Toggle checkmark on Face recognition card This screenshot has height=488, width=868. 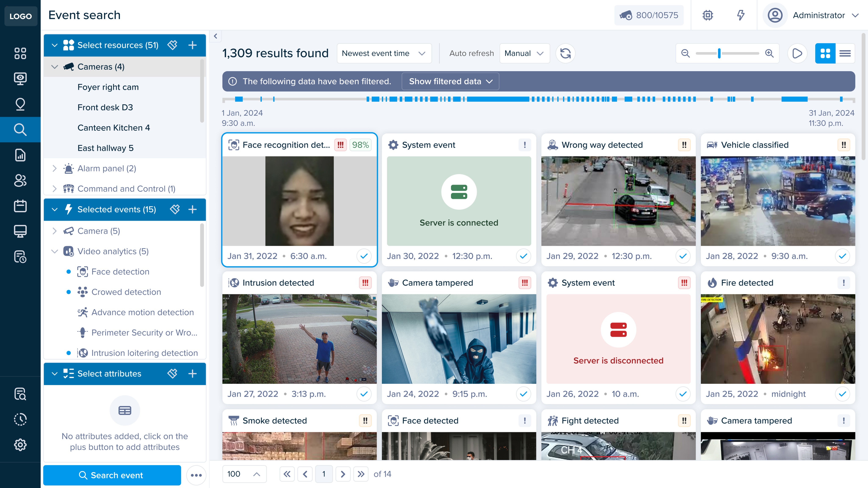(x=364, y=256)
